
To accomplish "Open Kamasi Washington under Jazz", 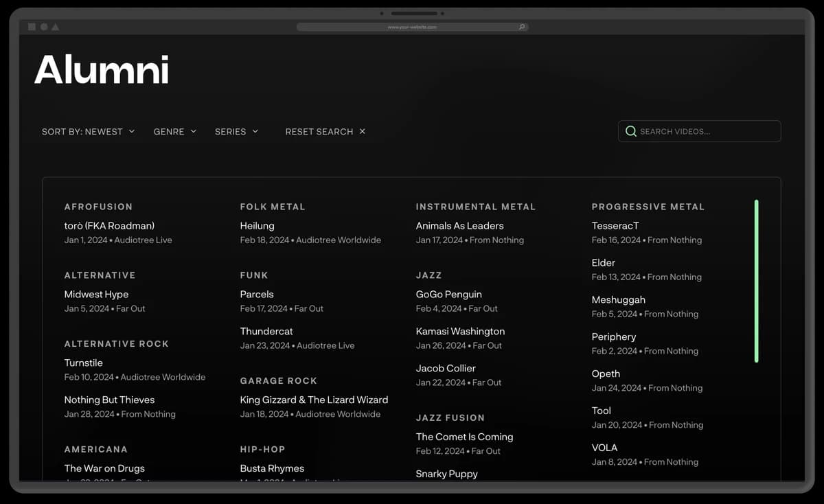I will 460,331.
